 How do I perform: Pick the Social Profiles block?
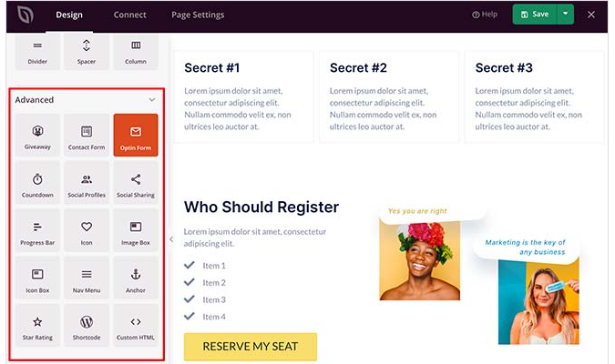87,183
